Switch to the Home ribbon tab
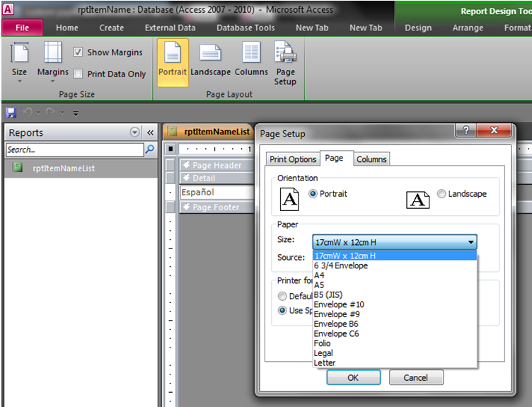Image resolution: width=532 pixels, height=407 pixels. pos(66,28)
